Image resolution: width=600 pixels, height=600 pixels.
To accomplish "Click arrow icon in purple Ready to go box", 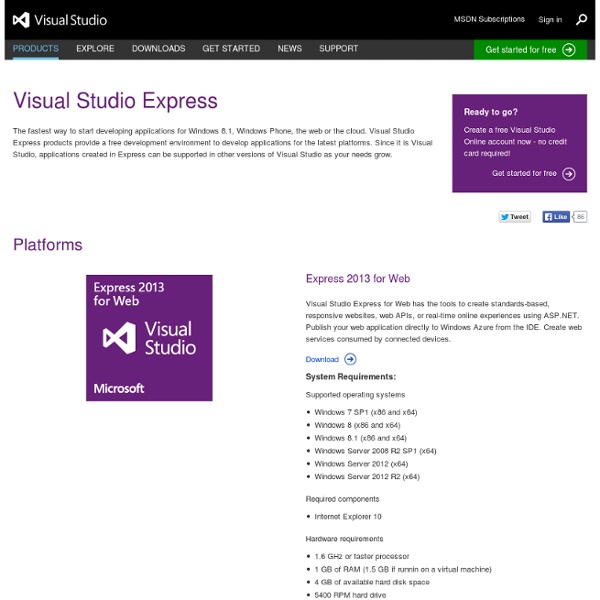I will [x=569, y=174].
